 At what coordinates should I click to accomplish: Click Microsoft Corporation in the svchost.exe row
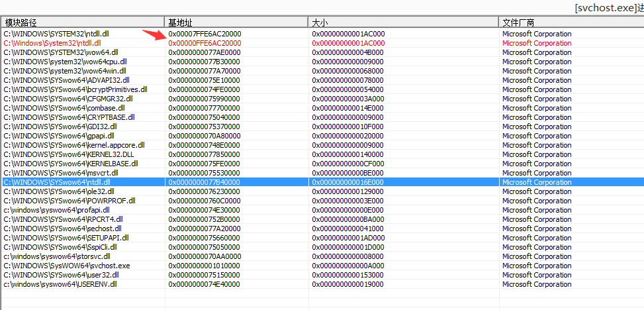(x=537, y=266)
